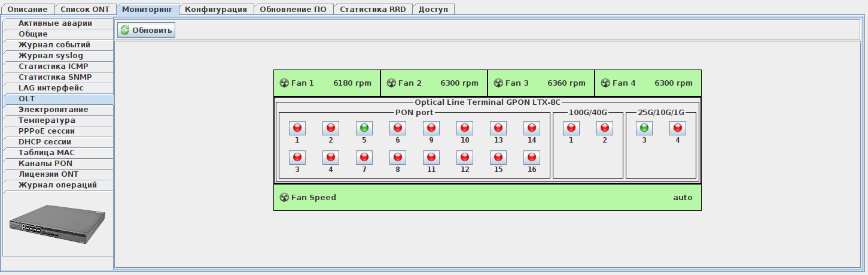
Task: Switch to the Описание tab
Action: pyautogui.click(x=28, y=10)
